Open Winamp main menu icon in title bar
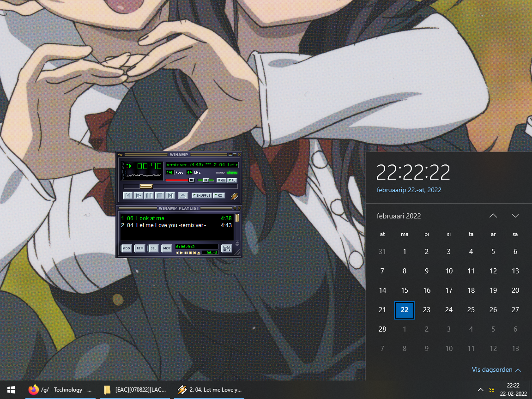The width and height of the screenshot is (532, 399). (x=120, y=154)
